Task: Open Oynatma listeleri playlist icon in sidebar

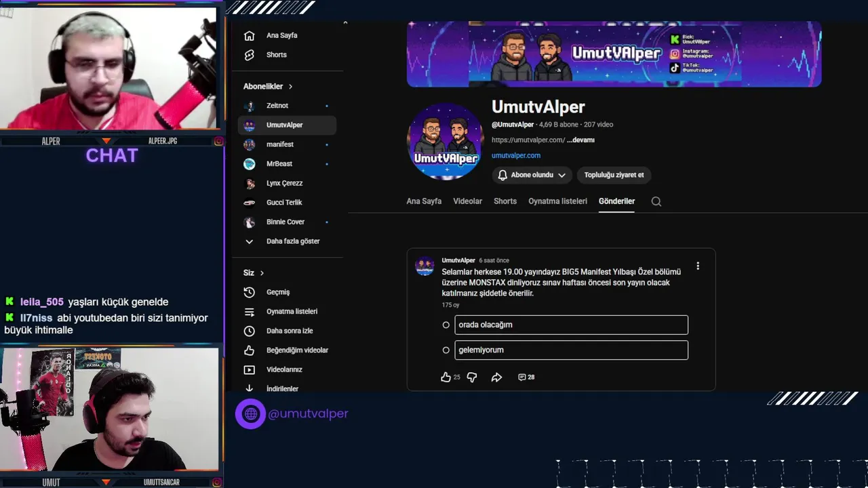Action: coord(250,312)
